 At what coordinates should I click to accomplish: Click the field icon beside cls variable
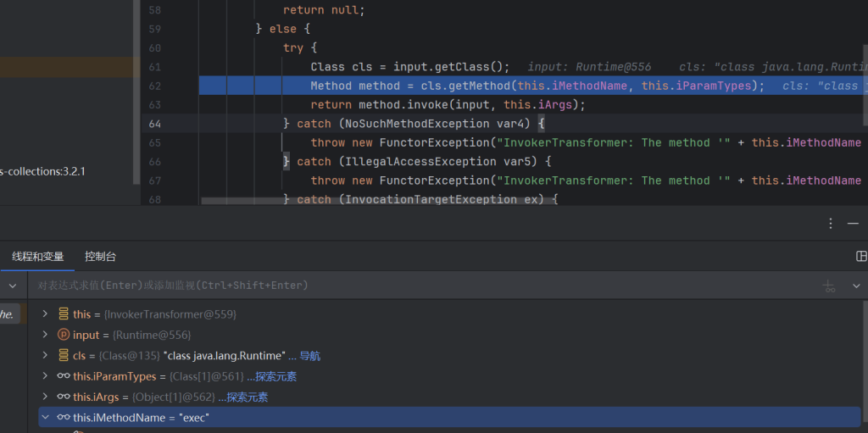click(64, 356)
